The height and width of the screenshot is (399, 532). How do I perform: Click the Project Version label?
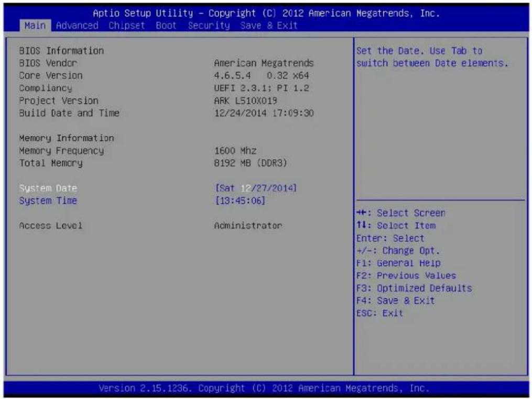[x=59, y=101]
